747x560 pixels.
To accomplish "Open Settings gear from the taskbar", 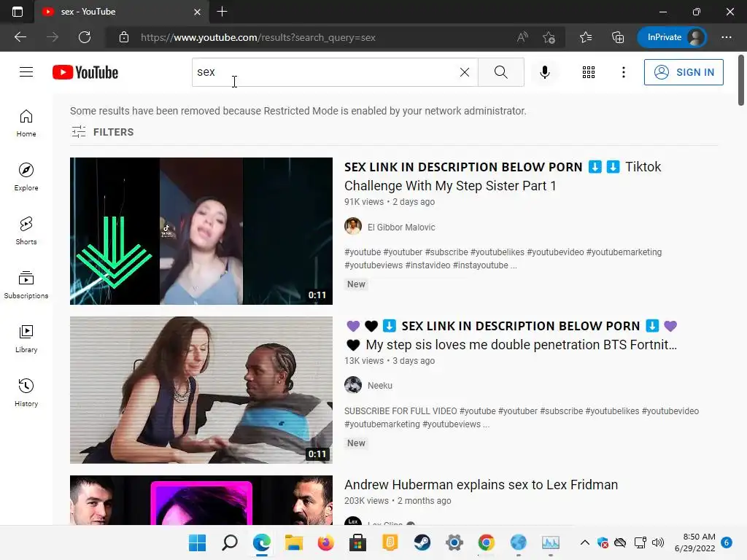I will 454,542.
